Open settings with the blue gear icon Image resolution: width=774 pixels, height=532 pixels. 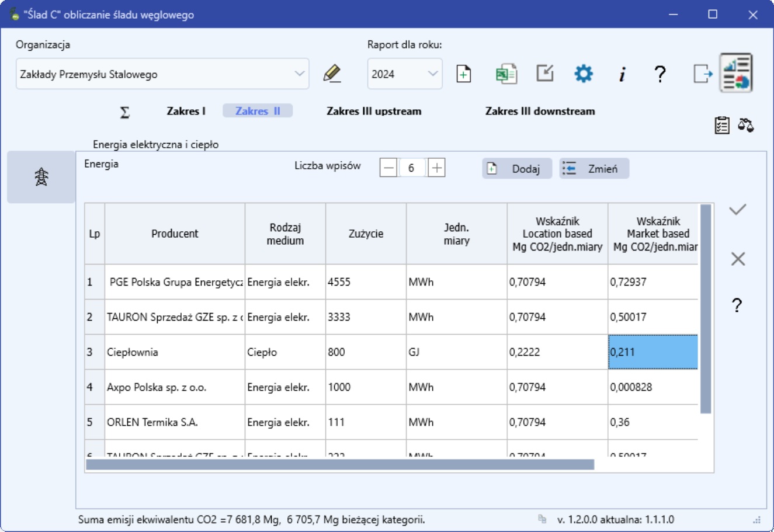(583, 74)
